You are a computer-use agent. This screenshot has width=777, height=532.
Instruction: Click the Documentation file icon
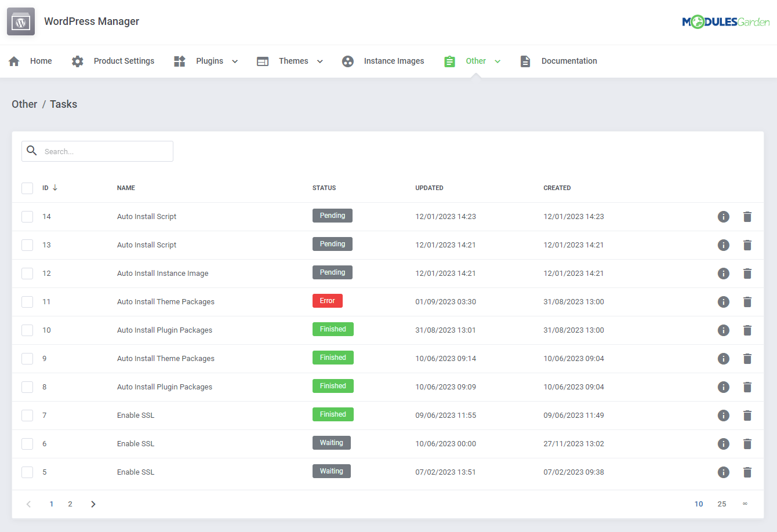[x=525, y=61]
